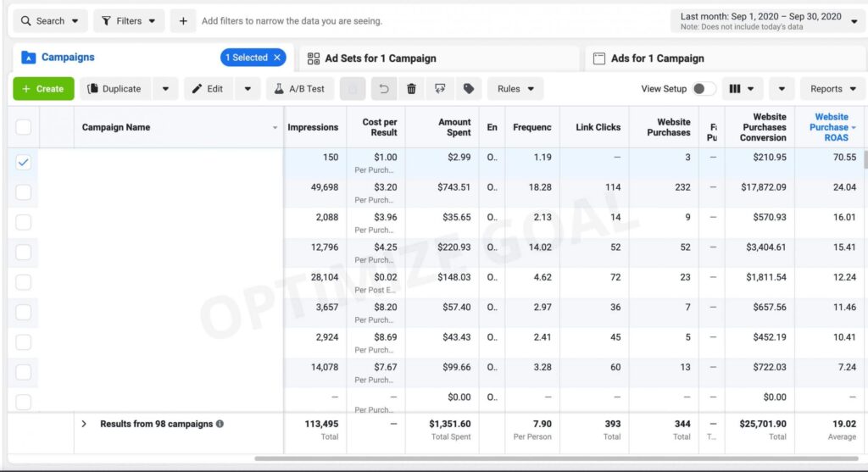Show info for Results from 98 campaigns
868x472 pixels.
pos(220,424)
